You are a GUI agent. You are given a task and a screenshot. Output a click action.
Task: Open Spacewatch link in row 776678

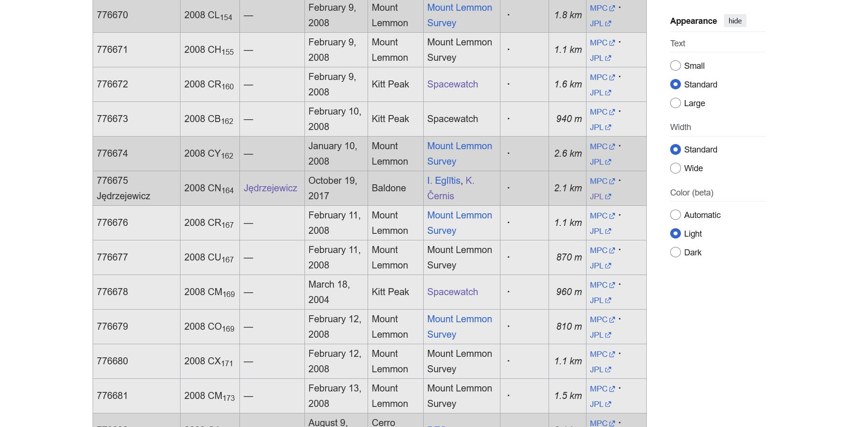pos(452,292)
